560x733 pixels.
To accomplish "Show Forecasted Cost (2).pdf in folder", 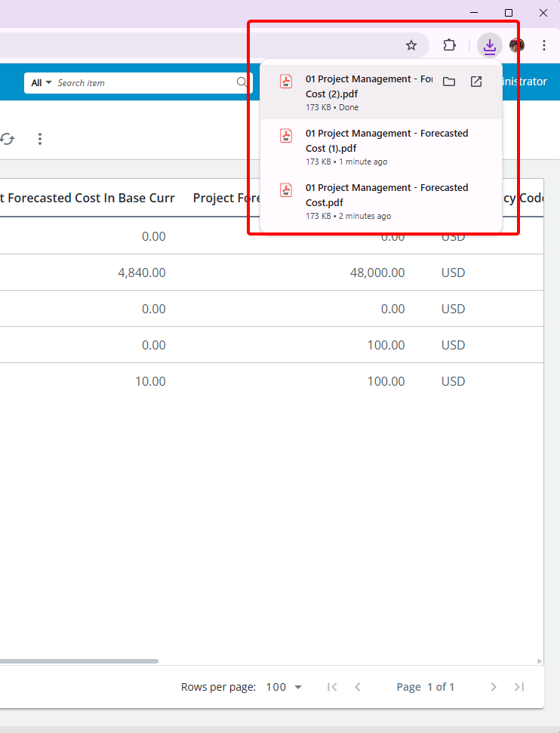I will click(x=449, y=82).
